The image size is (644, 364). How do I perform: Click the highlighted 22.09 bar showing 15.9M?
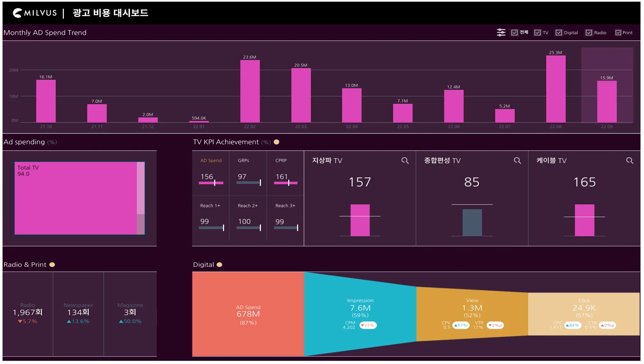(x=607, y=102)
